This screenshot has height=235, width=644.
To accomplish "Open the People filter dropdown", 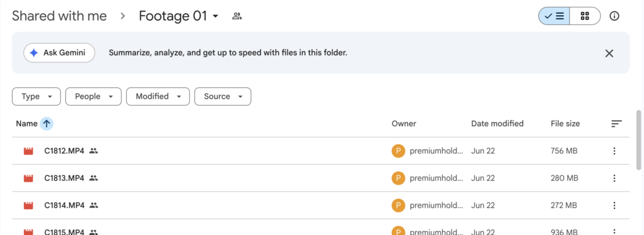I will (94, 96).
